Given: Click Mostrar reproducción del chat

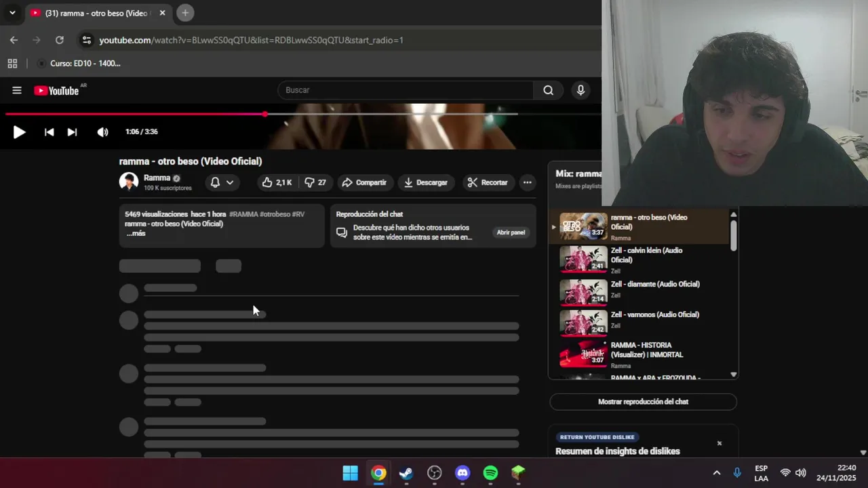Looking at the screenshot, I should (x=643, y=402).
